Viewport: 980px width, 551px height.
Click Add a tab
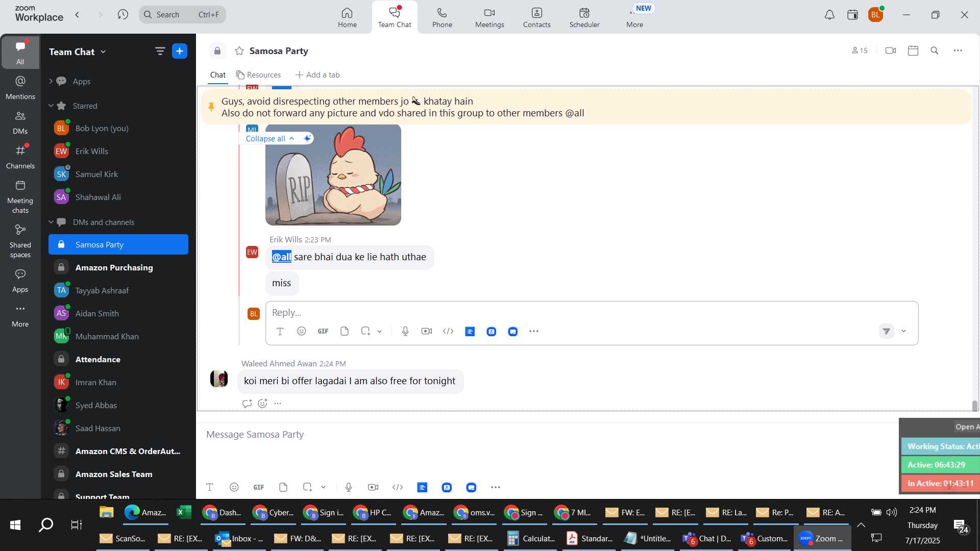[317, 75]
